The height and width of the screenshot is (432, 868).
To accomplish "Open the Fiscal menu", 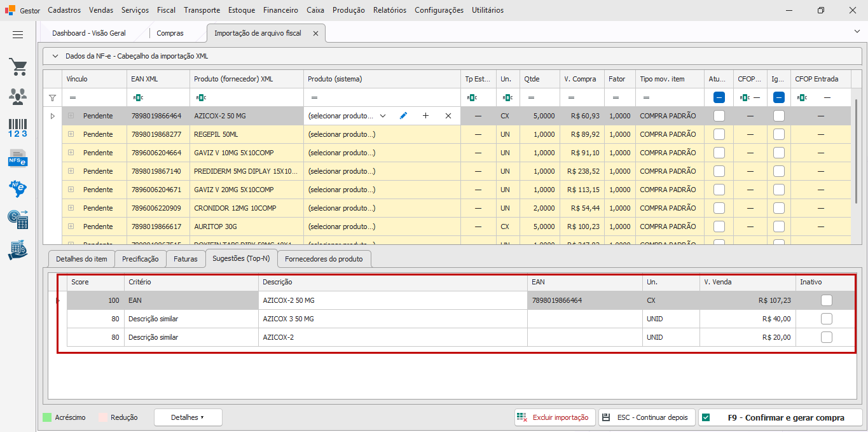I will 166,10.
